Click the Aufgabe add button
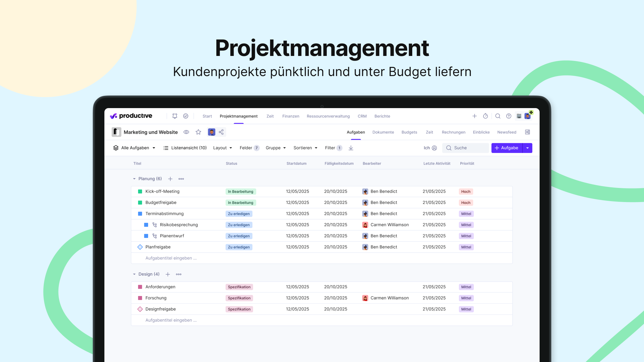The image size is (644, 362). (507, 148)
